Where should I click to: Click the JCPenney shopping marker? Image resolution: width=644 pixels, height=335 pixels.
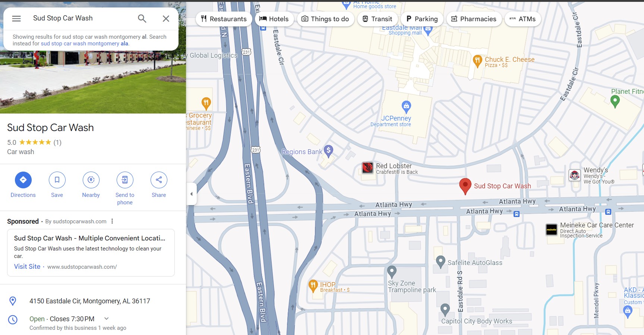pyautogui.click(x=406, y=106)
